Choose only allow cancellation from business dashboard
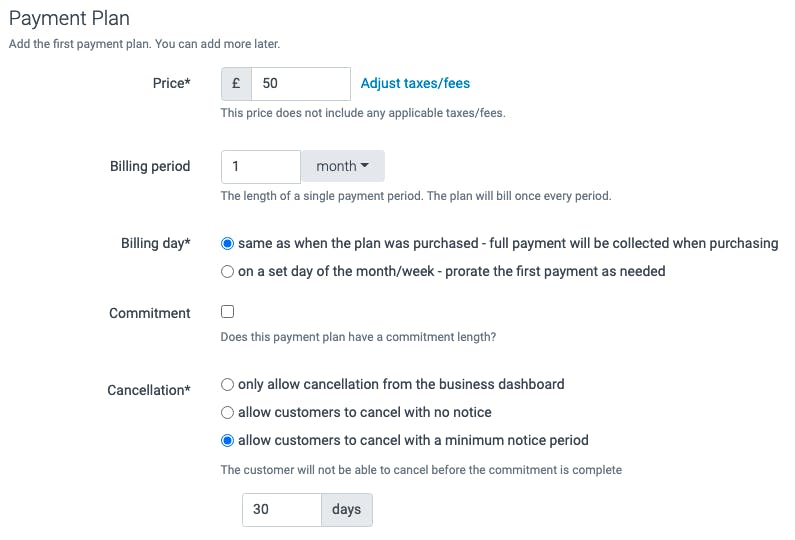This screenshot has width=795, height=540. (x=228, y=384)
